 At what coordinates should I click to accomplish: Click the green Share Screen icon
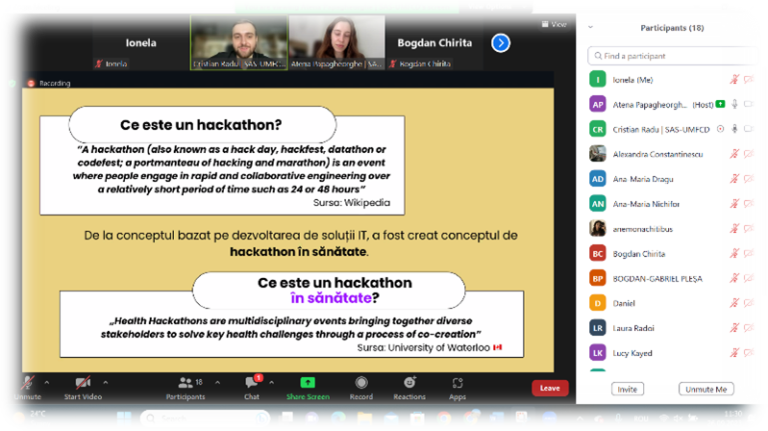(307, 382)
